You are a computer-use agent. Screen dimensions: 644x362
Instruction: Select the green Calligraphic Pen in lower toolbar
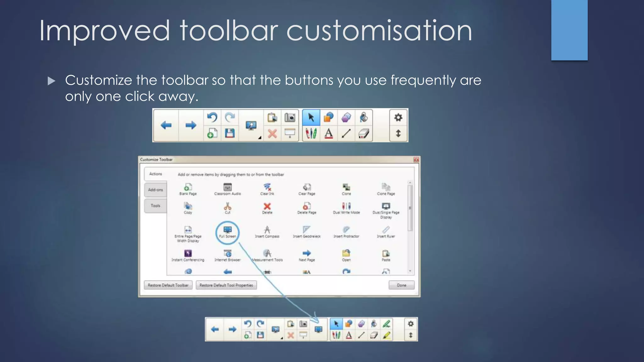386,323
